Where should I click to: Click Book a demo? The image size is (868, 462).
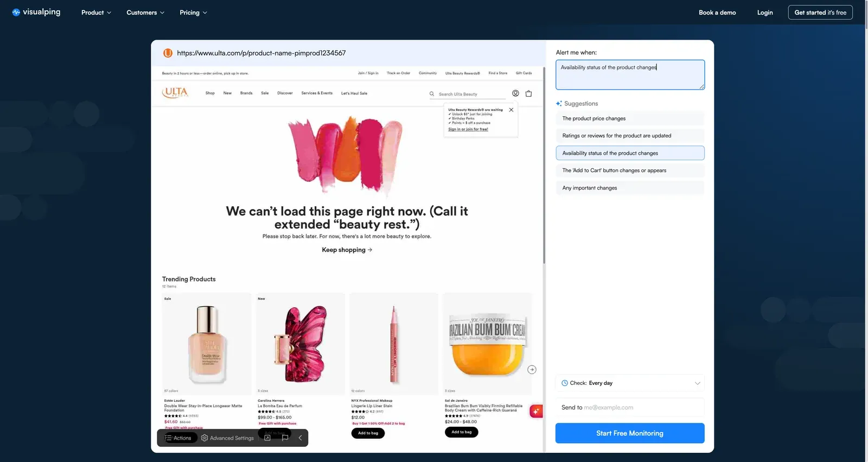[x=717, y=12]
